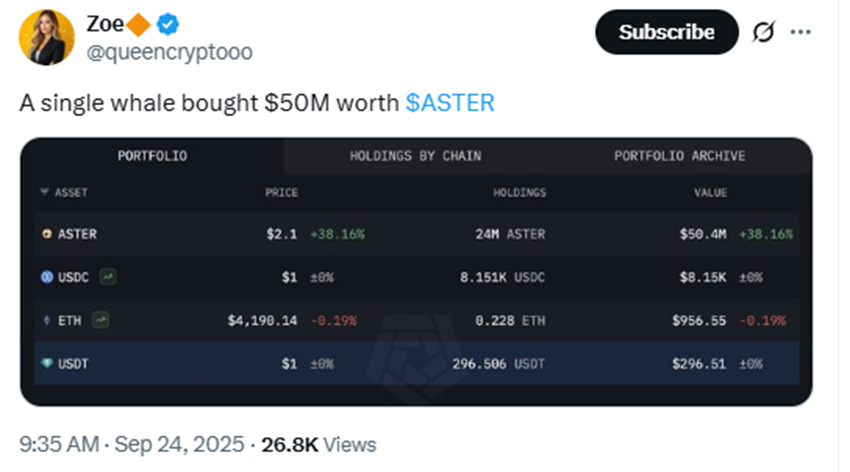Click the ETH diamond icon
This screenshot has width=850, height=472.
click(x=46, y=321)
